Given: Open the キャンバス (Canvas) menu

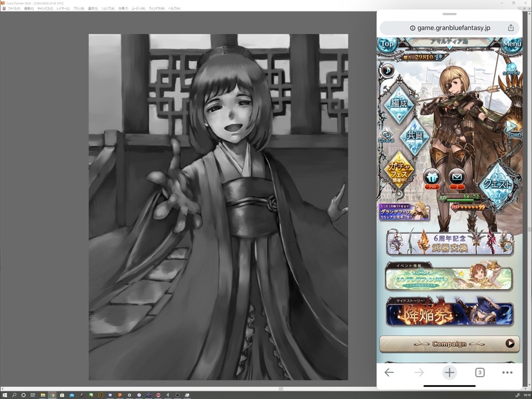Looking at the screenshot, I should (x=45, y=8).
